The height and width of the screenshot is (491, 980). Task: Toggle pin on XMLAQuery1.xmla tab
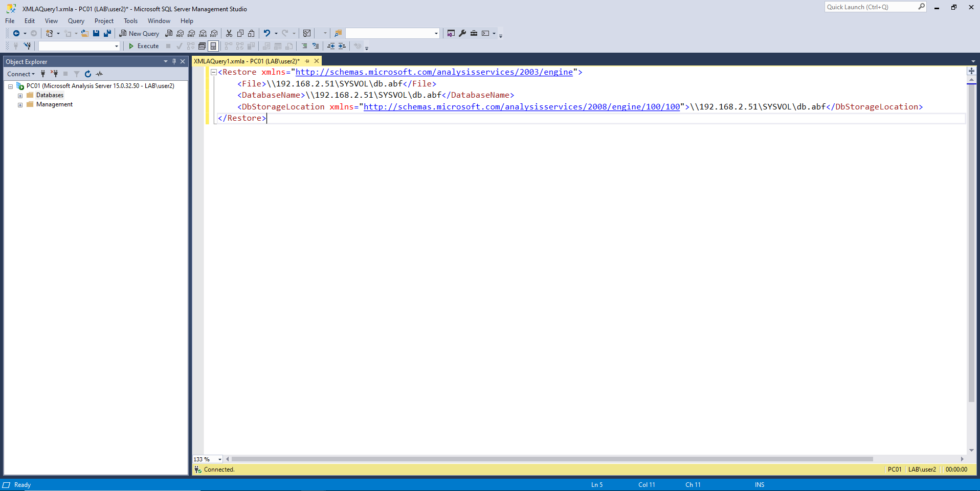pyautogui.click(x=307, y=61)
